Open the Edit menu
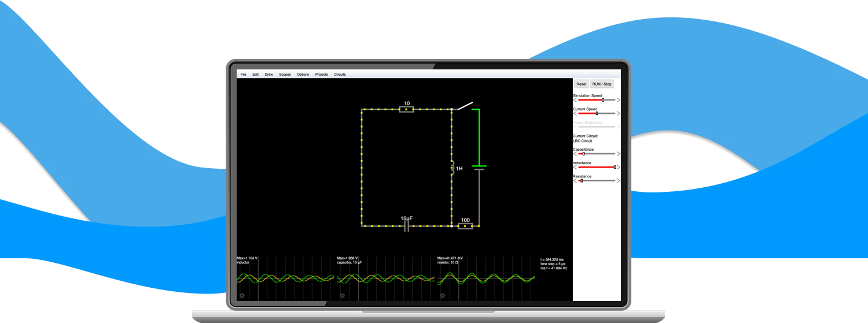This screenshot has width=868, height=323. pos(256,74)
